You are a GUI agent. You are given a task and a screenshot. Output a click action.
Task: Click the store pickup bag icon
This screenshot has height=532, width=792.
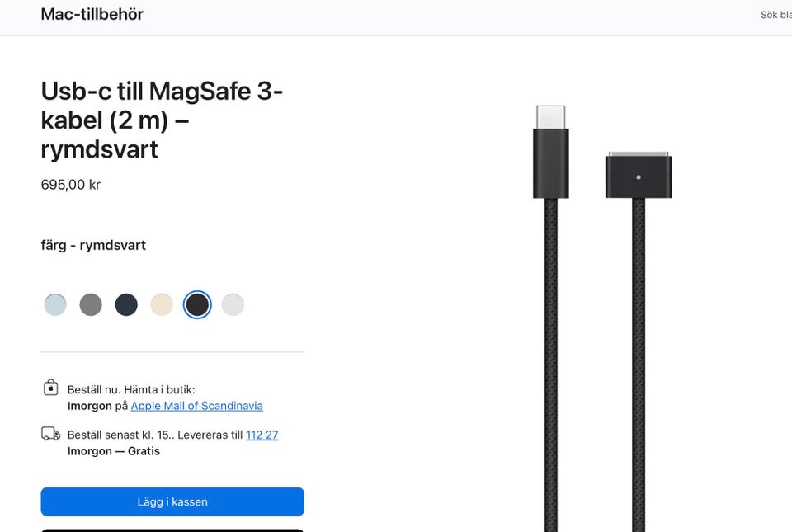50,388
